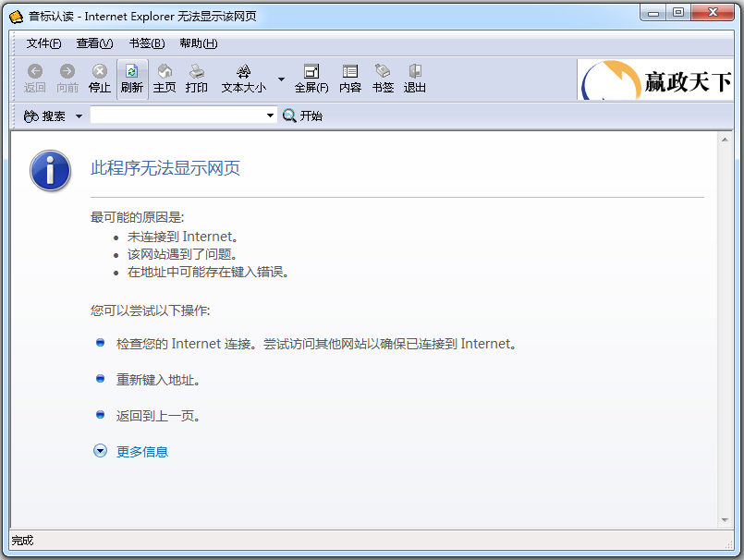Viewport: 744px width, 560px height.
Task: Click the 书签 (Bookmarks) toolbar icon
Action: point(382,78)
